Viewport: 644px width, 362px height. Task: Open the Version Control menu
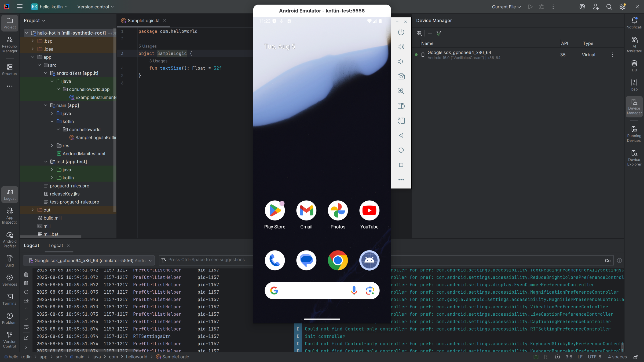(x=95, y=7)
